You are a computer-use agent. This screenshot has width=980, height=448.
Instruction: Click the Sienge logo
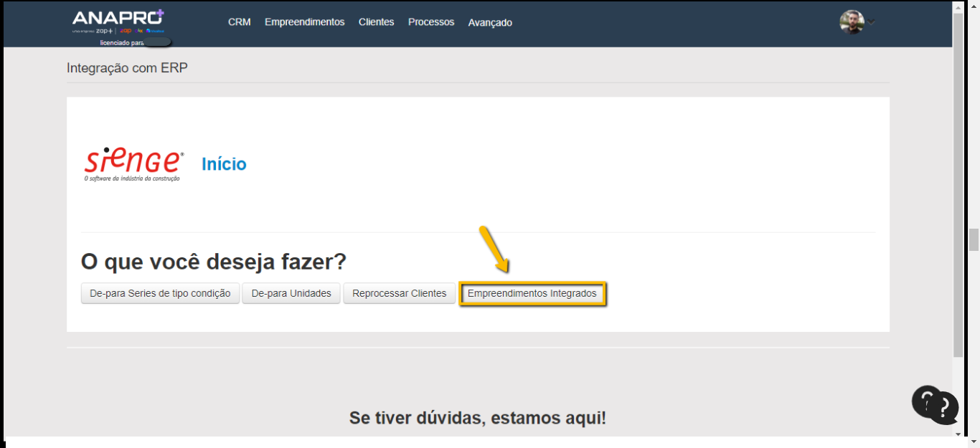point(134,164)
